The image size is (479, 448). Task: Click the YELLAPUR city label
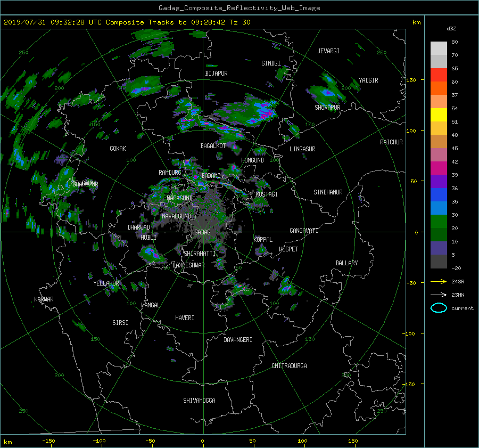coord(106,283)
